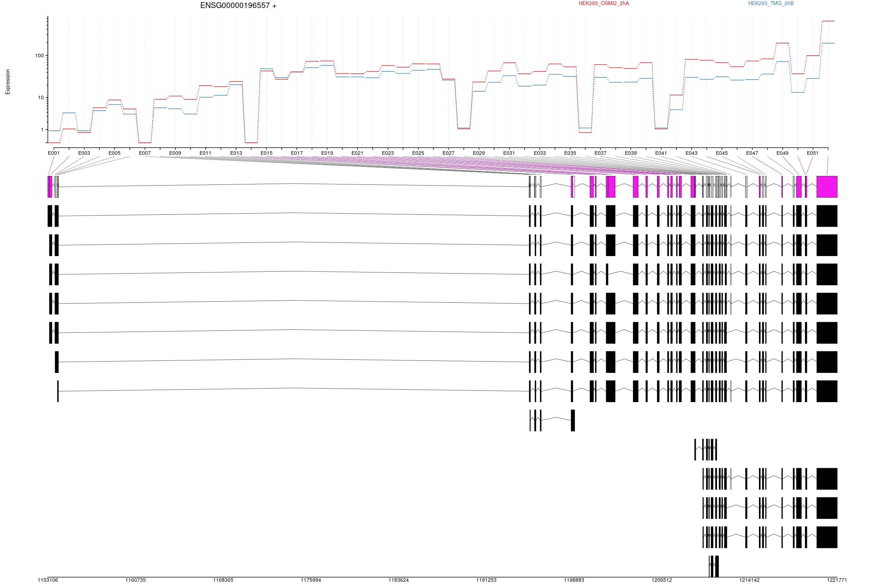The image size is (877, 588).
Task: Click y-axis tick value 100
Action: coord(39,56)
